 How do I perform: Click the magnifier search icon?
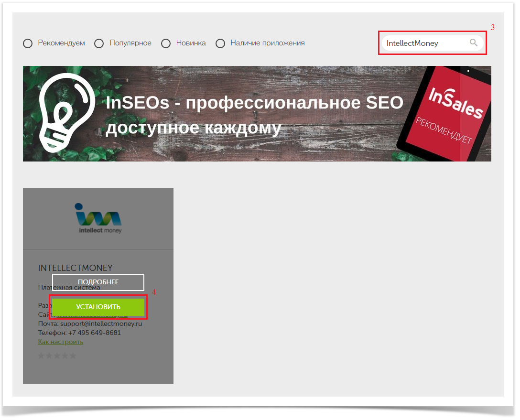pyautogui.click(x=474, y=43)
